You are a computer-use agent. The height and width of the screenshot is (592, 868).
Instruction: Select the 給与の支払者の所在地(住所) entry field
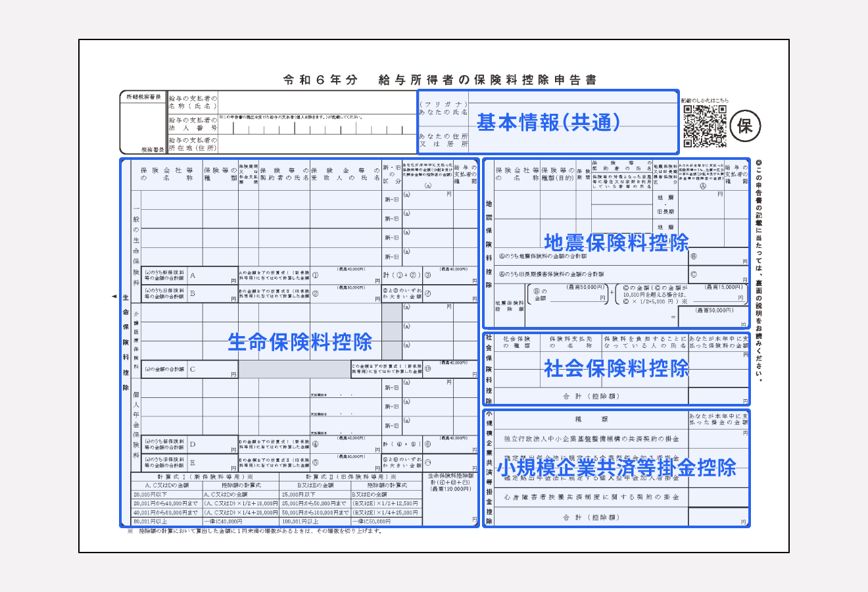click(316, 145)
